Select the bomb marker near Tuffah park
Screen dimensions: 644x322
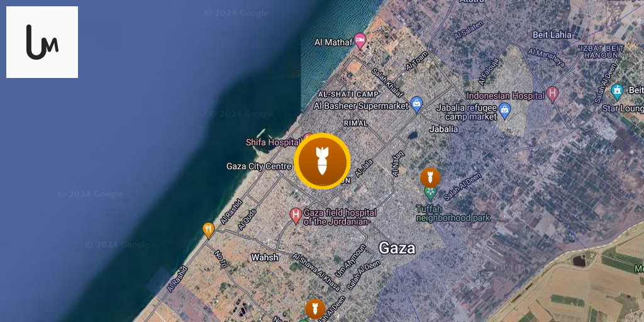click(x=430, y=177)
